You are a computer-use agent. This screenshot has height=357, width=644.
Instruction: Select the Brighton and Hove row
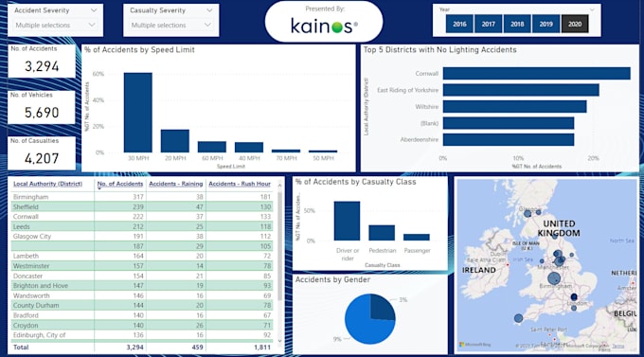tap(142, 286)
